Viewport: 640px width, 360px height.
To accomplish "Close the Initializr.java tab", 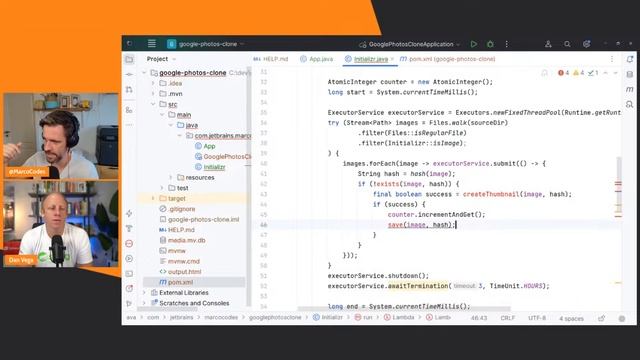I will pos(392,59).
